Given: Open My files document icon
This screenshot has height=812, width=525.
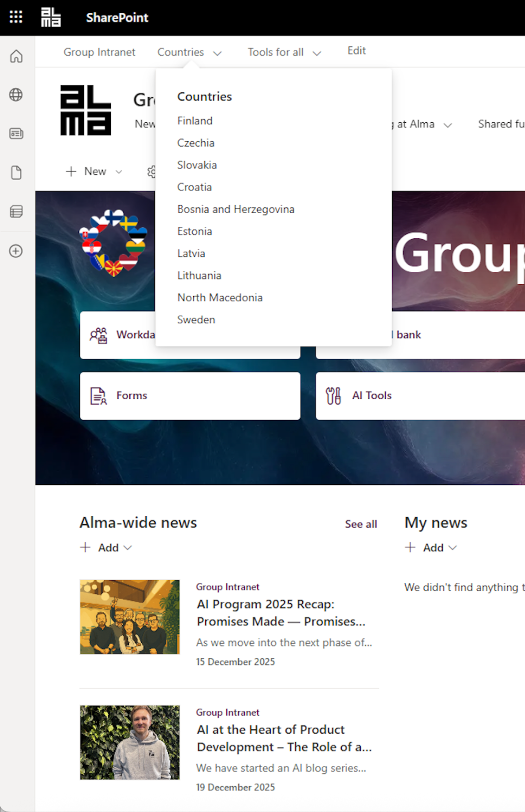Looking at the screenshot, I should [x=16, y=172].
